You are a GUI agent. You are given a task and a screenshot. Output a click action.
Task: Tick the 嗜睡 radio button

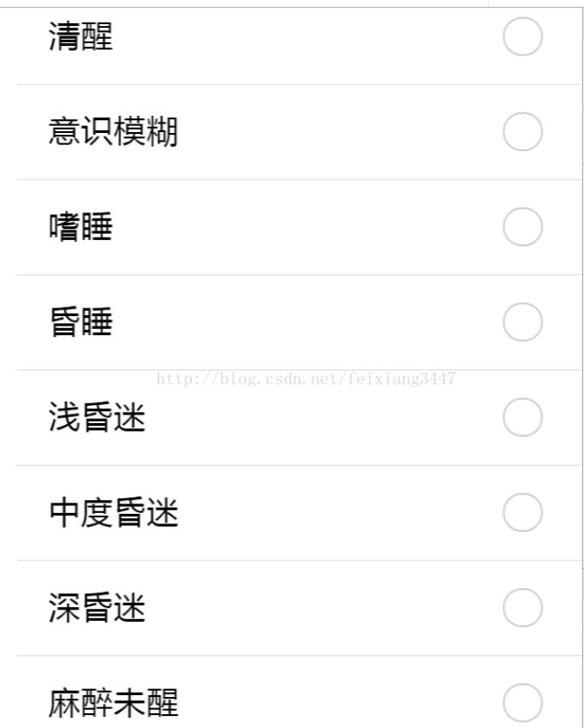click(522, 227)
